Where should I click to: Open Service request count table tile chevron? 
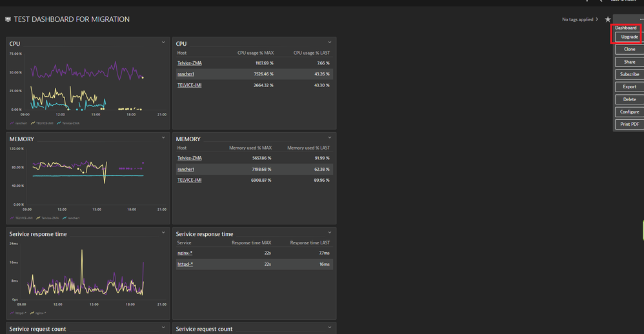329,328
